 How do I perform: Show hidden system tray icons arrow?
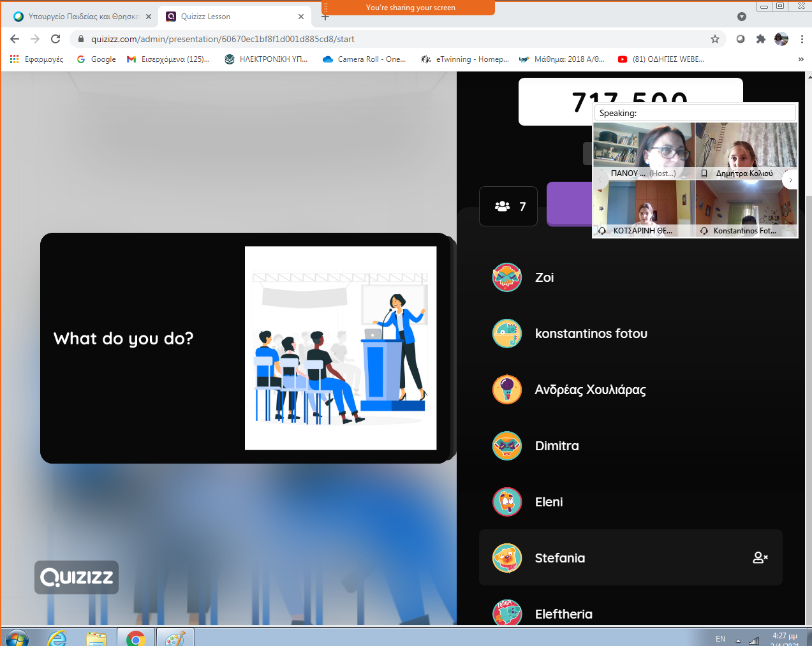coord(738,640)
